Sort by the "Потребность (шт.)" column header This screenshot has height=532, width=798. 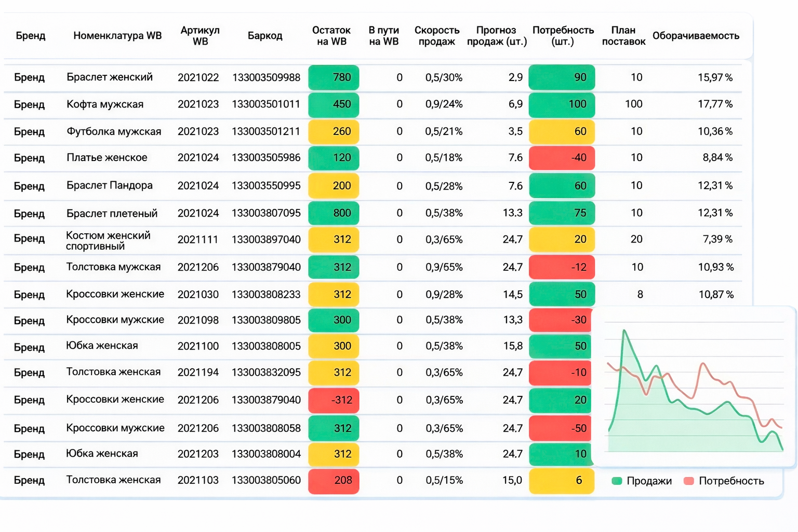(563, 36)
